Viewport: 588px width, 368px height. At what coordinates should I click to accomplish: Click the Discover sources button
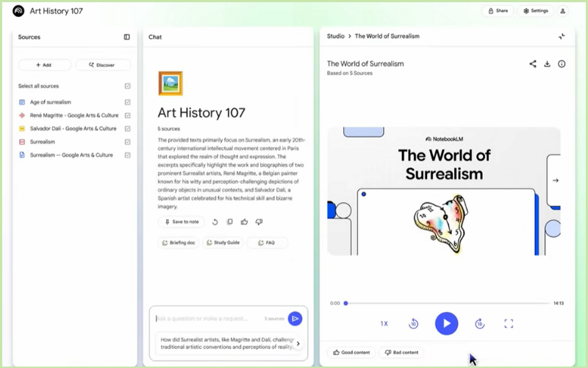tap(103, 65)
